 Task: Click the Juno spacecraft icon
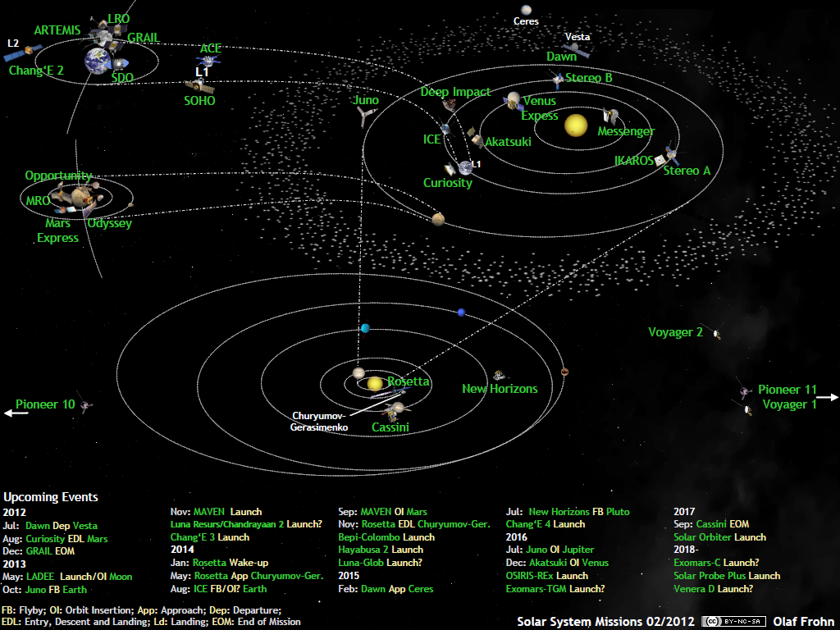pos(362,119)
